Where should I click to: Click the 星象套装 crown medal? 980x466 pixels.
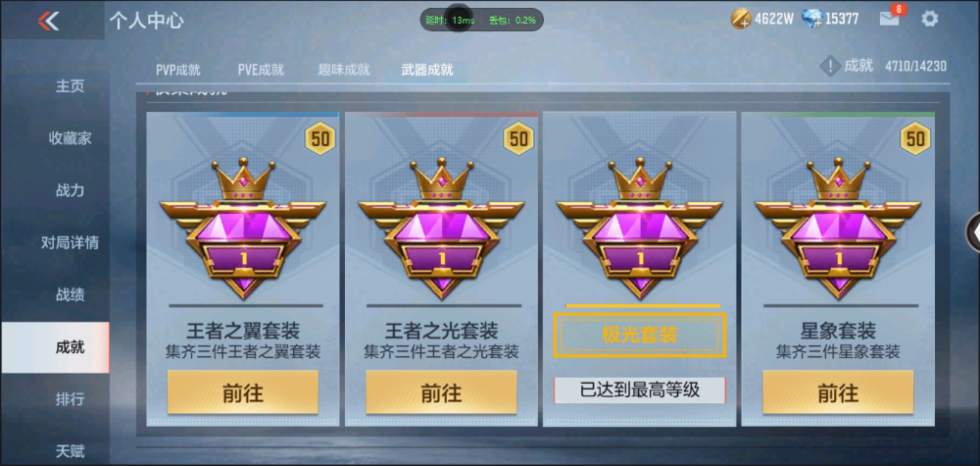pos(838,229)
